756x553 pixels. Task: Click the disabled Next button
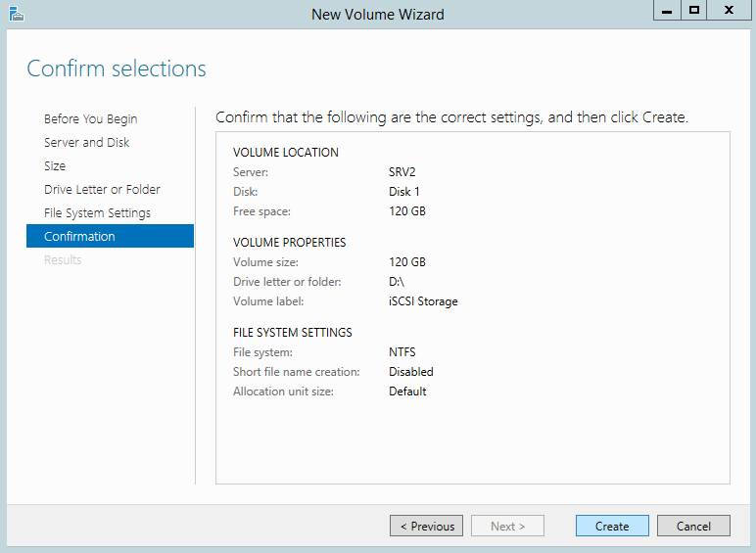coord(507,527)
